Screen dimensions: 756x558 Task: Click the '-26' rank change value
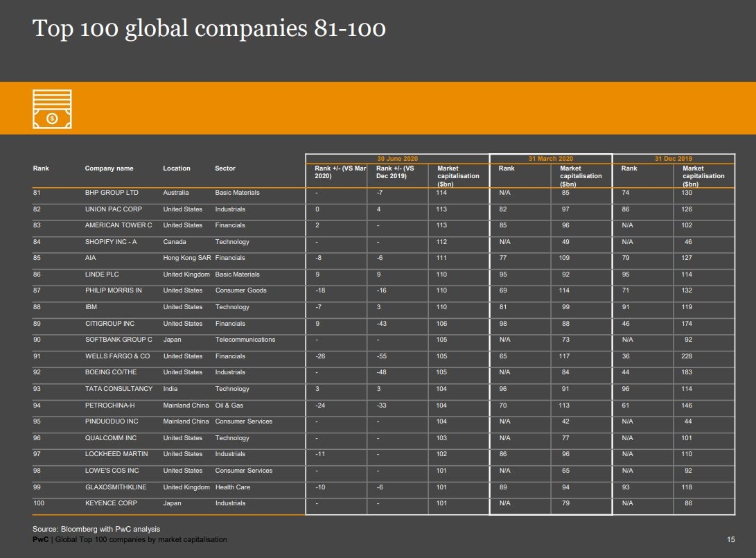pyautogui.click(x=320, y=356)
